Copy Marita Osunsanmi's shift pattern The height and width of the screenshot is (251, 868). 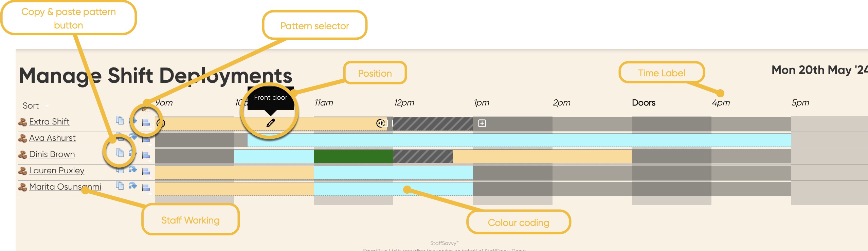point(120,185)
